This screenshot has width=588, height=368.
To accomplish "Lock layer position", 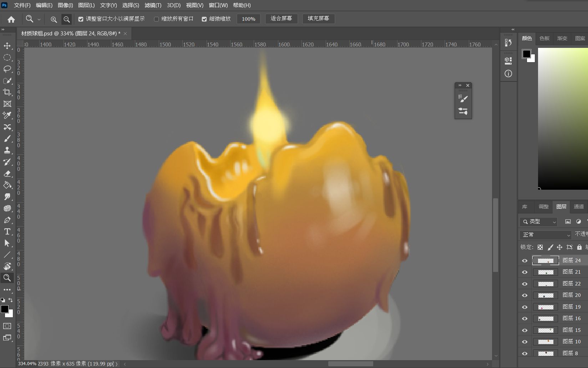I will click(559, 247).
